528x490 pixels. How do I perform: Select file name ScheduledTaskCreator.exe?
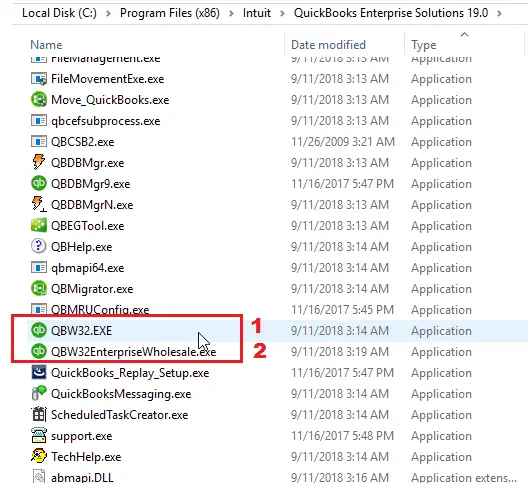[x=119, y=415]
